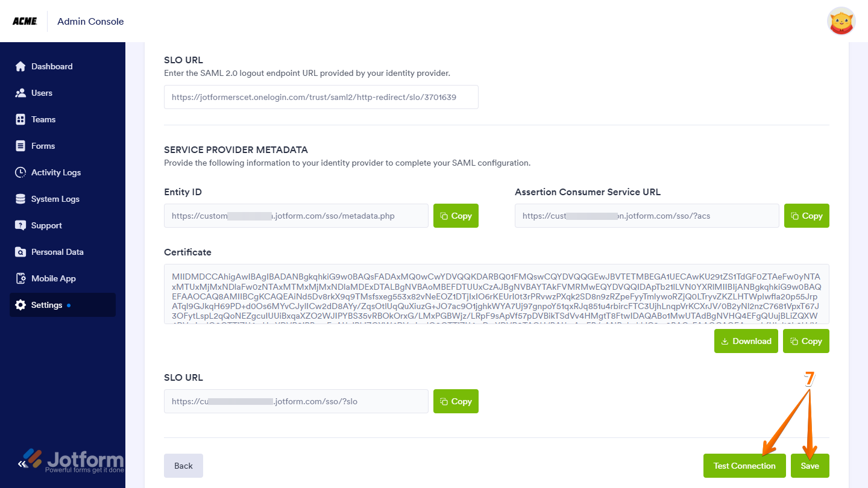Click the Activity Logs clock icon
The width and height of the screenshot is (868, 488).
tap(20, 172)
